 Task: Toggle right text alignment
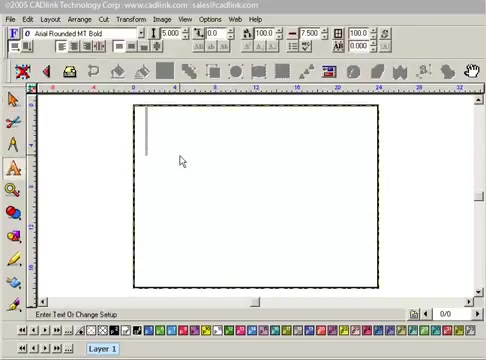(87, 46)
